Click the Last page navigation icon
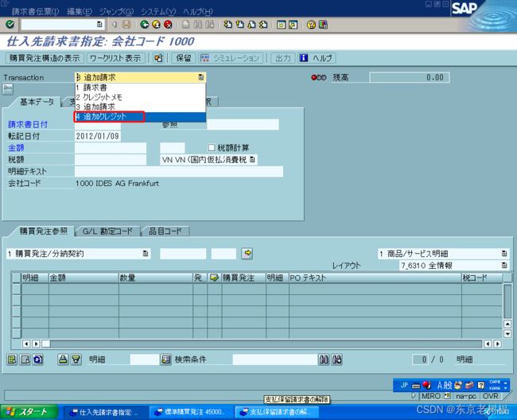 (x=263, y=25)
